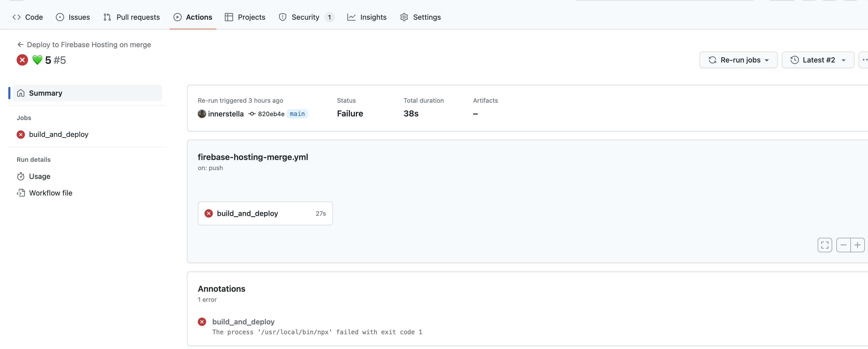
Task: Select the Actions tab
Action: coord(193,17)
